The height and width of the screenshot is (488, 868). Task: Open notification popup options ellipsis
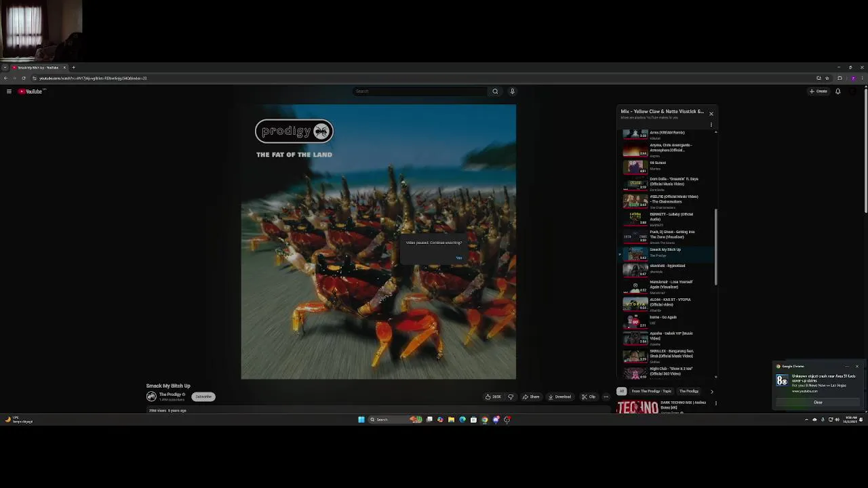[847, 366]
